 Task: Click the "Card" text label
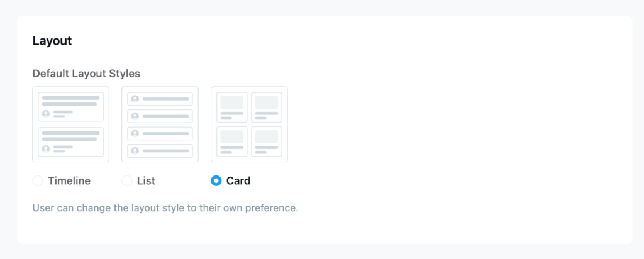238,181
